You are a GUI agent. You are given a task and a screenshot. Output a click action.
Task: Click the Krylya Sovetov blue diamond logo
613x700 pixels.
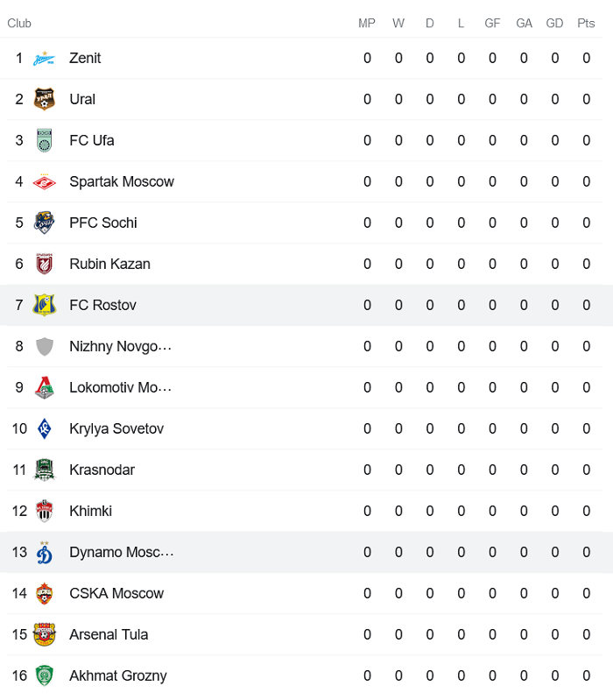pyautogui.click(x=44, y=429)
